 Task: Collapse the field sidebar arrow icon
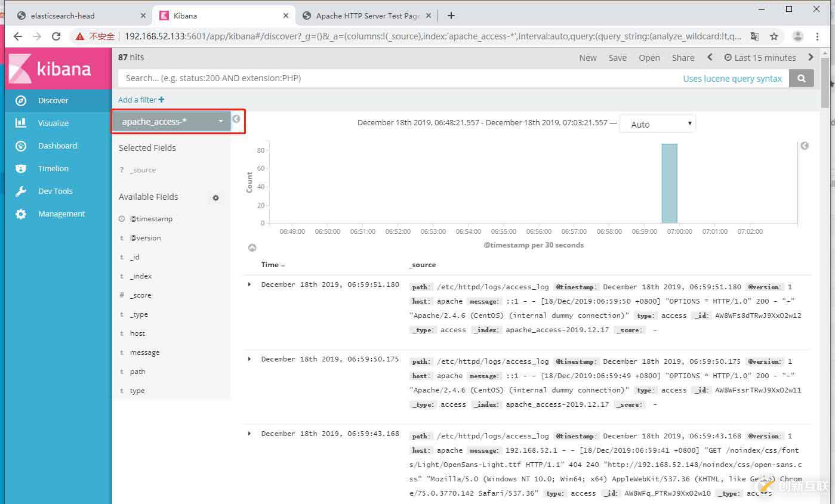(236, 119)
